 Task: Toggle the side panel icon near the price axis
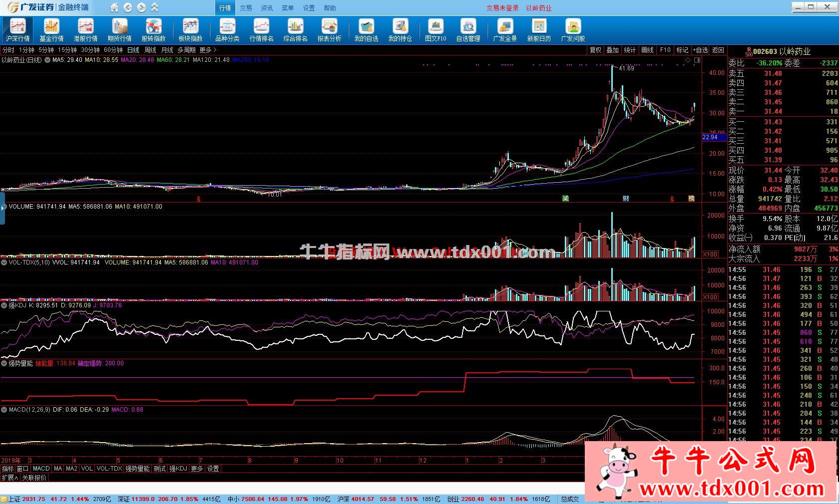(697, 60)
